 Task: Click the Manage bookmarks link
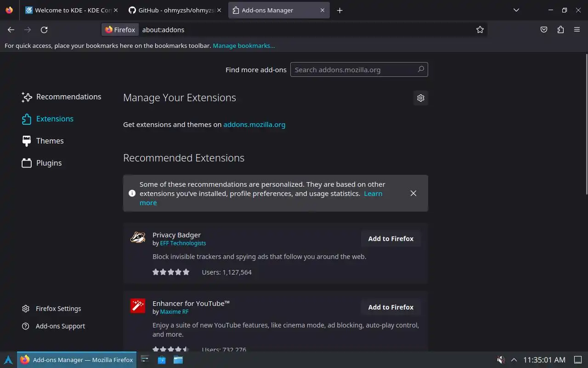pyautogui.click(x=244, y=46)
